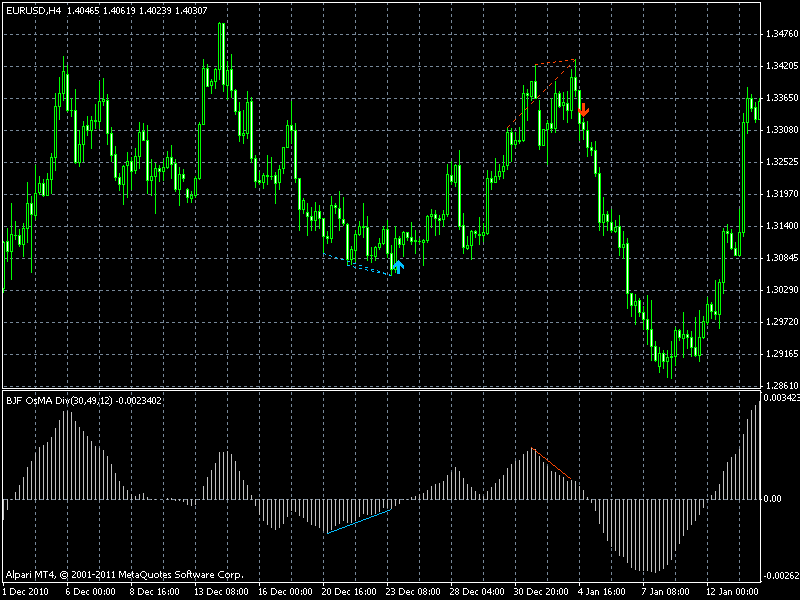Click the 1.32525 price axis label

(781, 162)
